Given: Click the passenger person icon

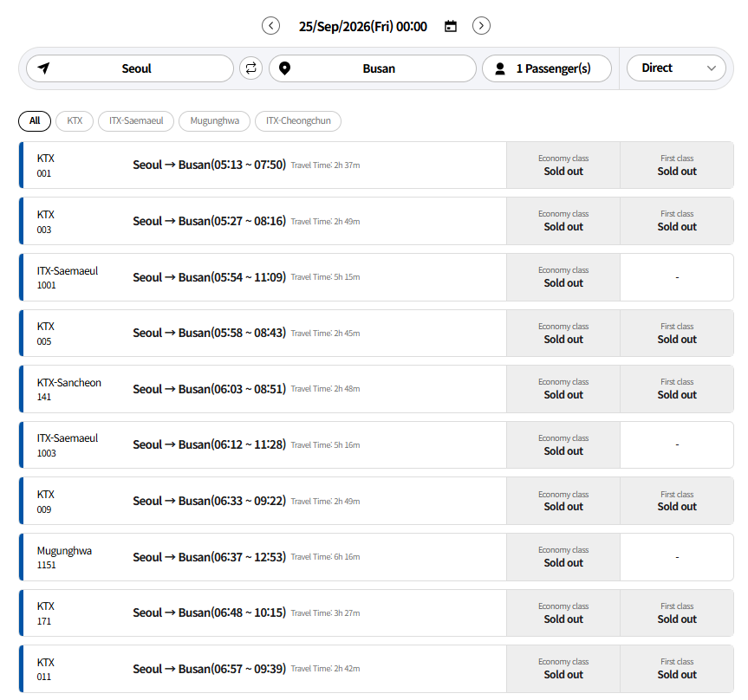Looking at the screenshot, I should coord(500,68).
